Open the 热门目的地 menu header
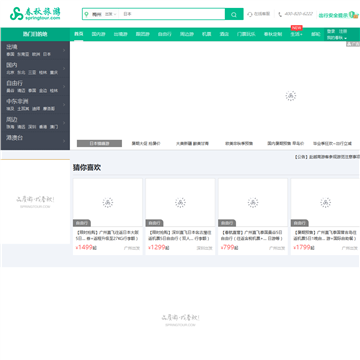 tap(35, 34)
